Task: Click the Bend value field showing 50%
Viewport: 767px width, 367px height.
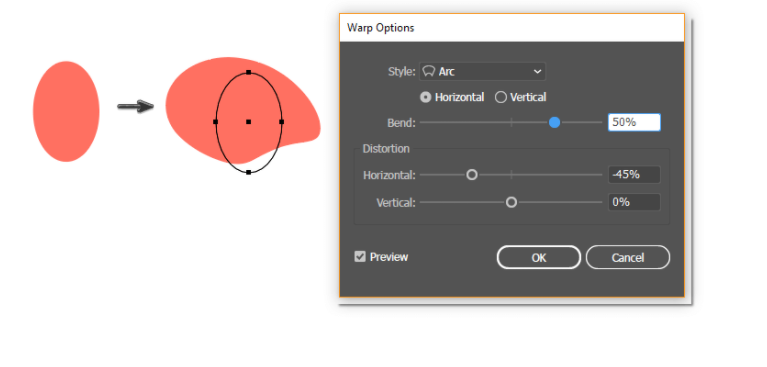Action: [634, 122]
